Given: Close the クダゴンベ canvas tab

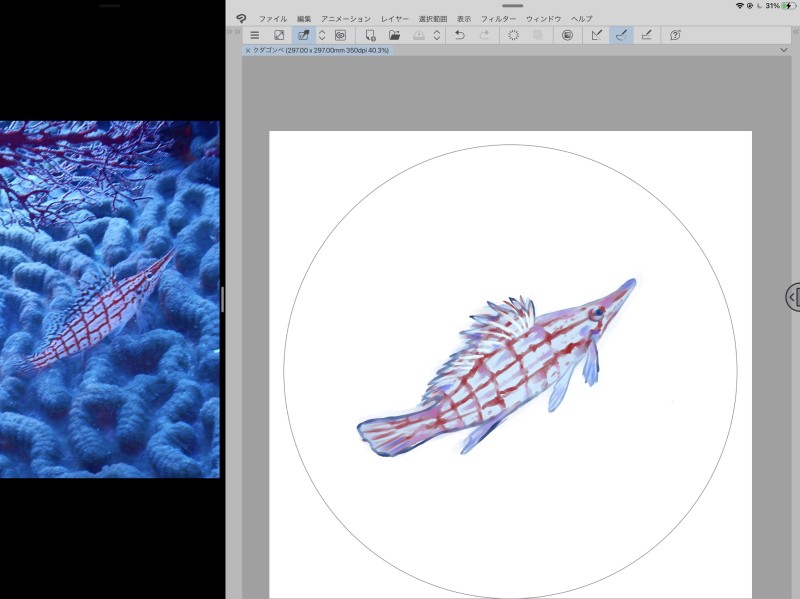Looking at the screenshot, I should 248,50.
